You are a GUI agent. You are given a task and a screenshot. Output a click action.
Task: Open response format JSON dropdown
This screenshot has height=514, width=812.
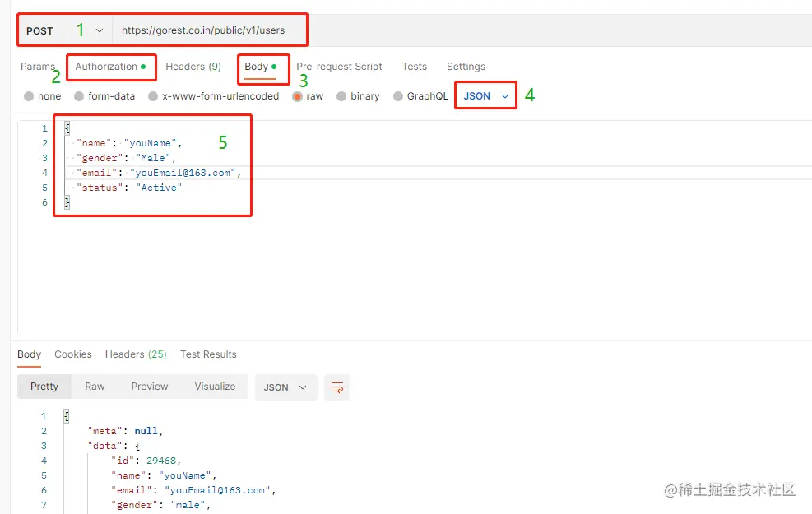[285, 387]
